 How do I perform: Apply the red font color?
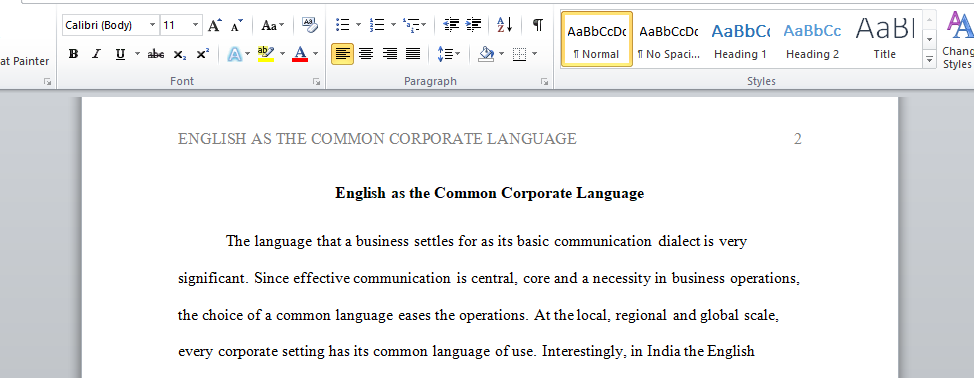coord(300,54)
